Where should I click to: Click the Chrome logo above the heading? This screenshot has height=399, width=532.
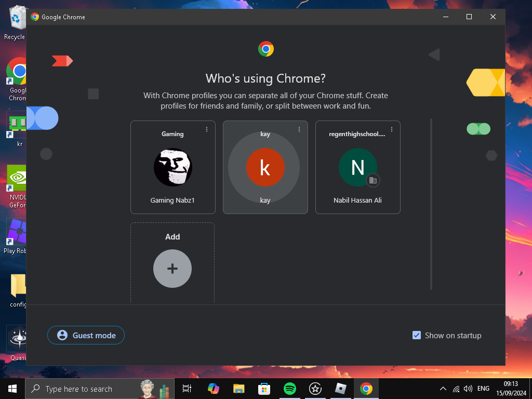[265, 49]
